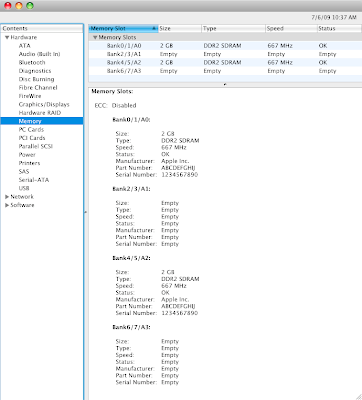
Task: Open the Serial-ATA section
Action: click(x=34, y=180)
